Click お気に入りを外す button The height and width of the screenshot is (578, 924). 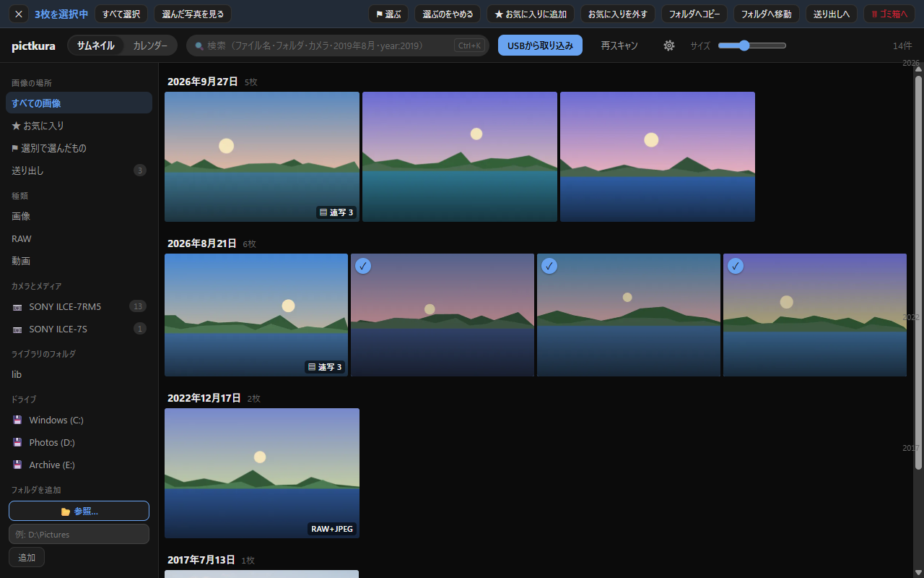(618, 14)
